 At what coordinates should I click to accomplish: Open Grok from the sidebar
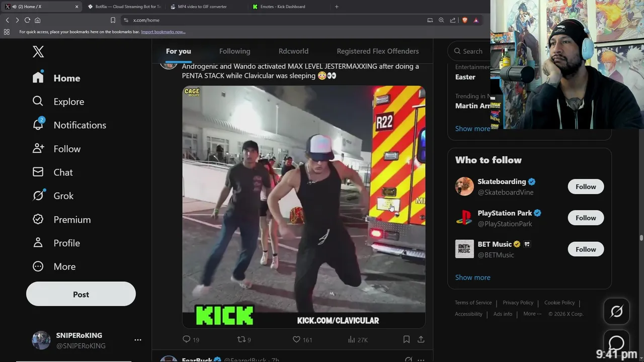(53, 196)
